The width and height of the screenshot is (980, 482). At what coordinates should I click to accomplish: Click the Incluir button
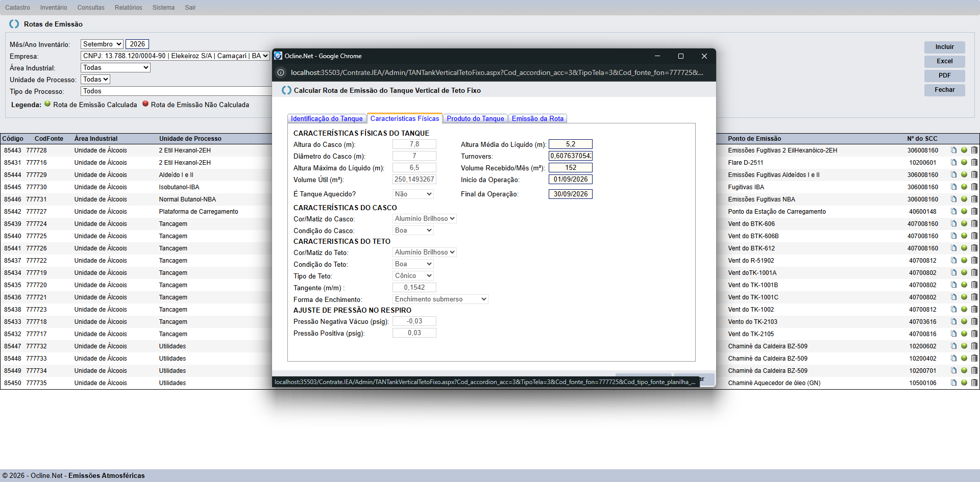944,47
